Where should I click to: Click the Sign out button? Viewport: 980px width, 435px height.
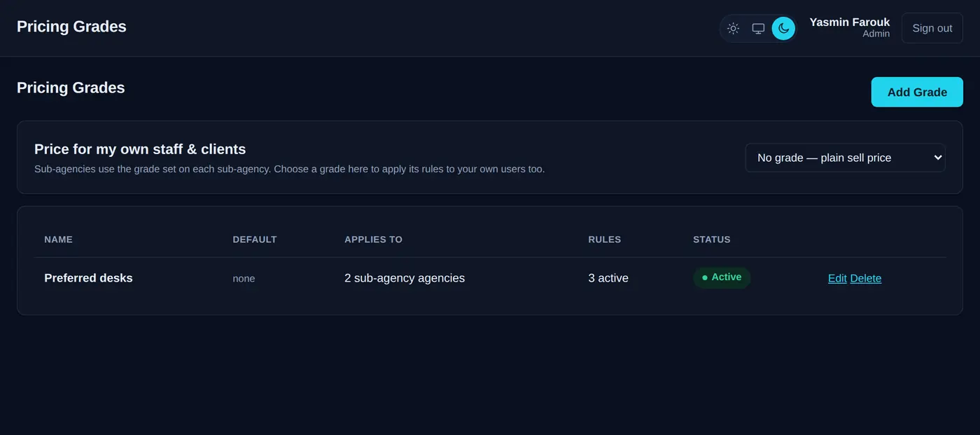pyautogui.click(x=932, y=28)
